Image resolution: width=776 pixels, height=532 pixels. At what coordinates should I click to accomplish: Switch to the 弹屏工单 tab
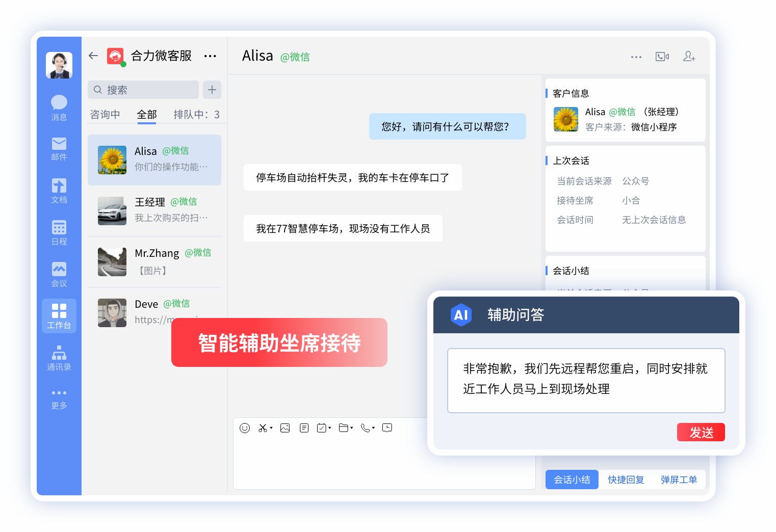click(679, 480)
